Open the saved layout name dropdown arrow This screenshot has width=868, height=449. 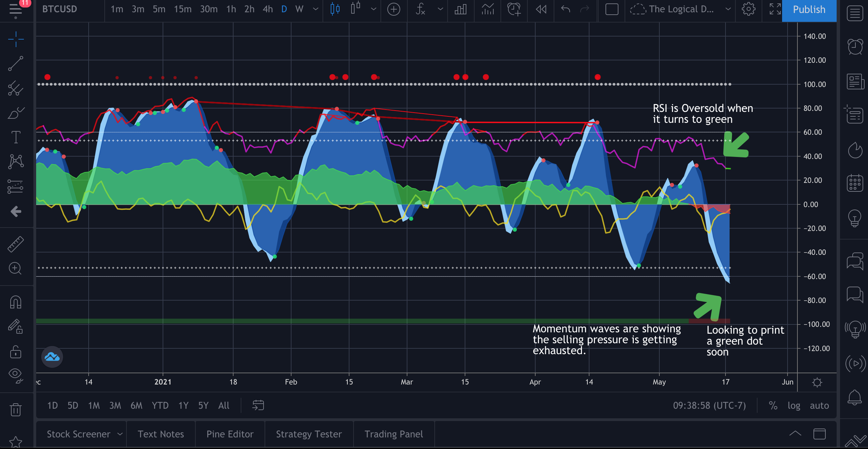[728, 9]
